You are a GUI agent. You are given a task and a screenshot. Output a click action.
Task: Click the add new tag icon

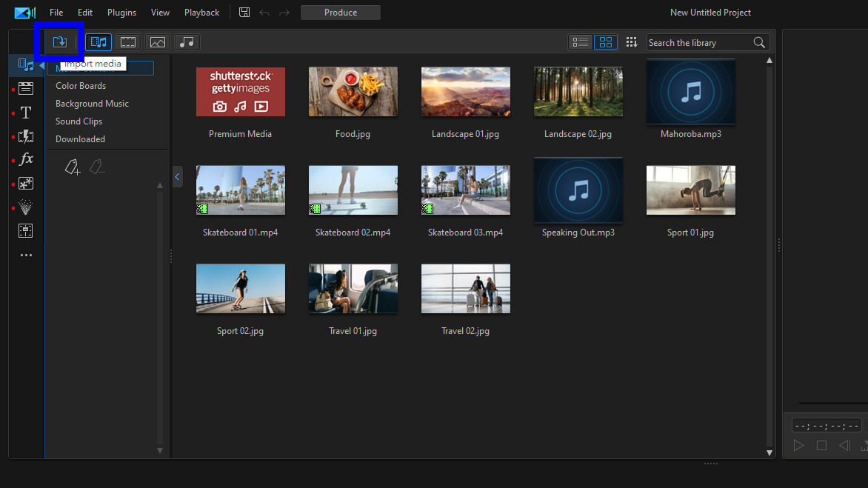coord(72,167)
